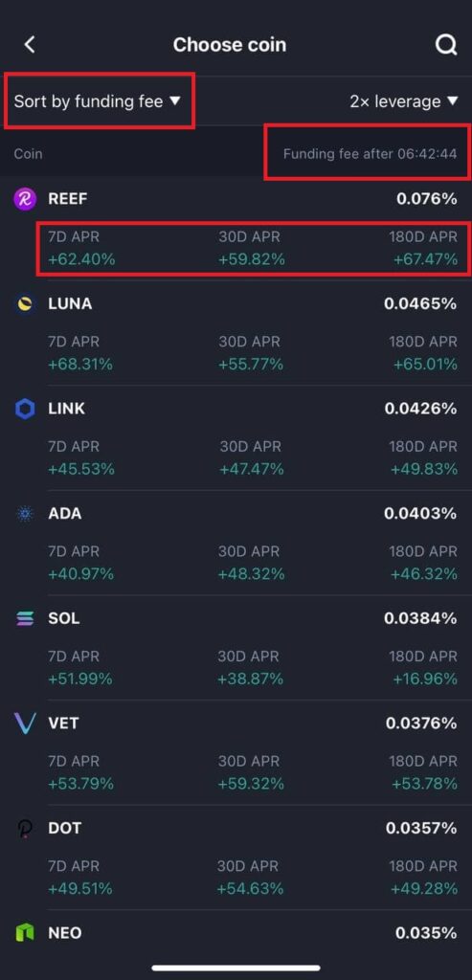Click the arrow beside 2× leverage
This screenshot has height=980, width=472.
point(453,101)
